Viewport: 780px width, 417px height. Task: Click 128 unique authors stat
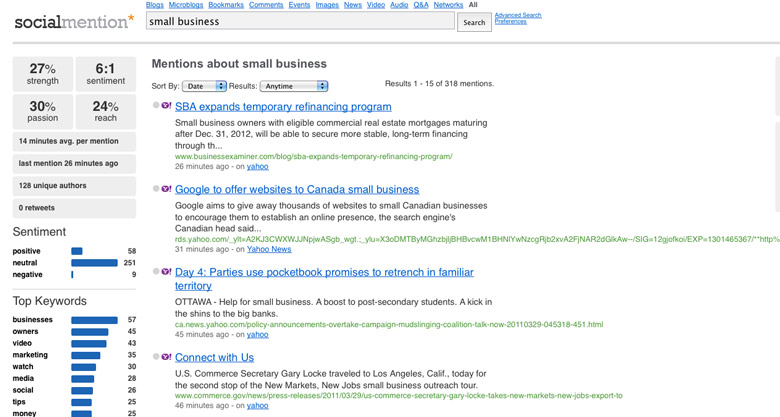pyautogui.click(x=74, y=186)
